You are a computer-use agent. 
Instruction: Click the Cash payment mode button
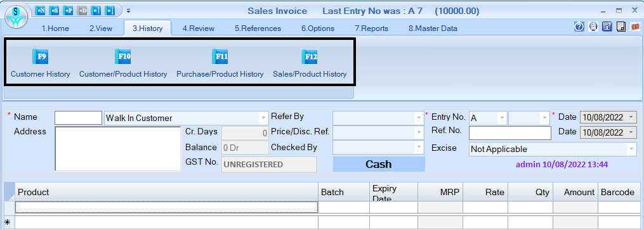[379, 164]
